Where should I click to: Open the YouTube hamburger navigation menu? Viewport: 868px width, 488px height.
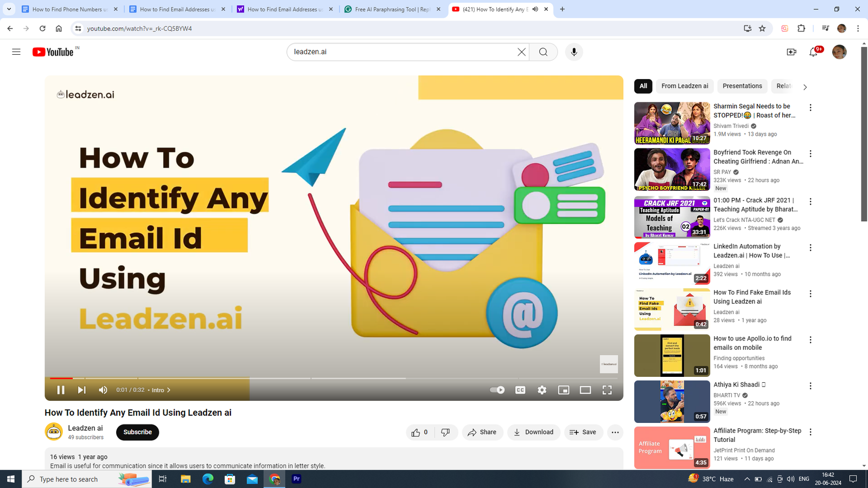click(x=16, y=52)
